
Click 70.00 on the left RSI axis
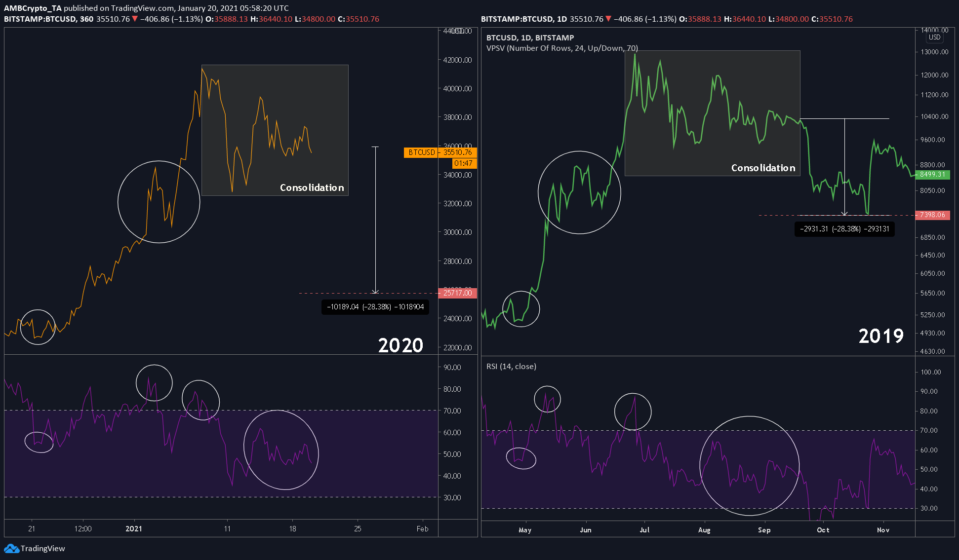(452, 411)
